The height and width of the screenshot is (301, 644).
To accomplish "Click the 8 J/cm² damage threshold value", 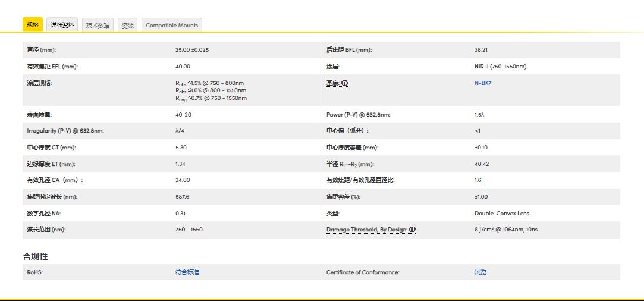I will pos(505,230).
